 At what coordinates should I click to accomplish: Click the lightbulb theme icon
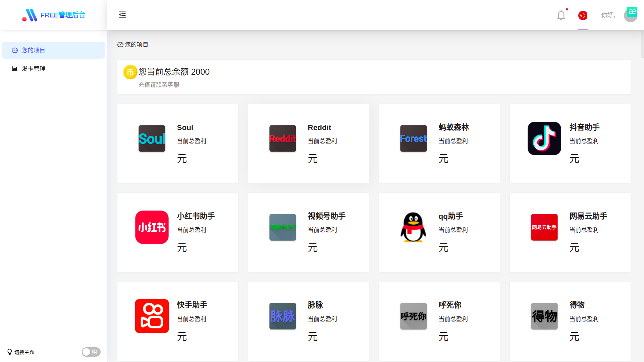(x=10, y=352)
